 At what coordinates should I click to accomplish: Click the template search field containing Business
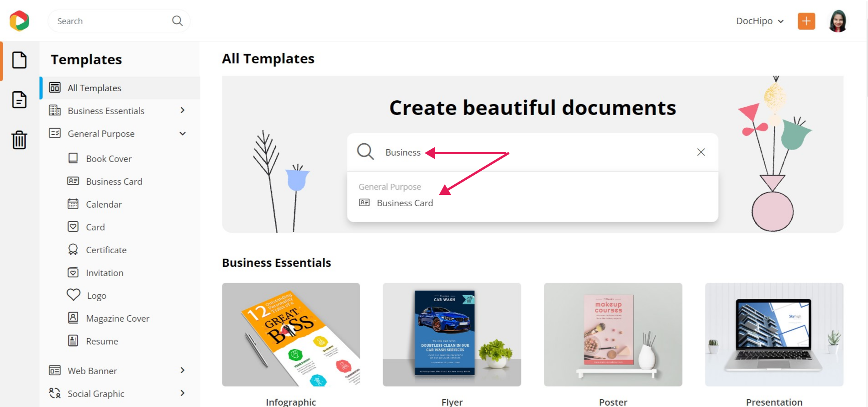point(533,152)
